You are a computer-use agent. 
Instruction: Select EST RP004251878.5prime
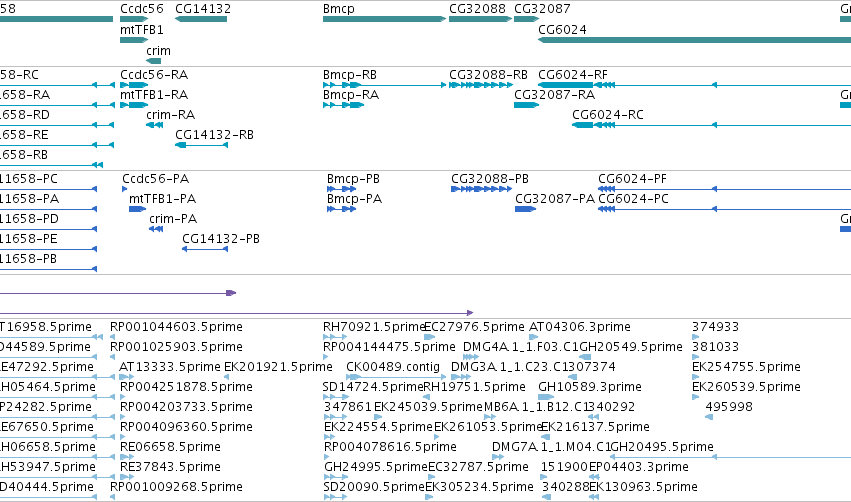click(x=186, y=387)
